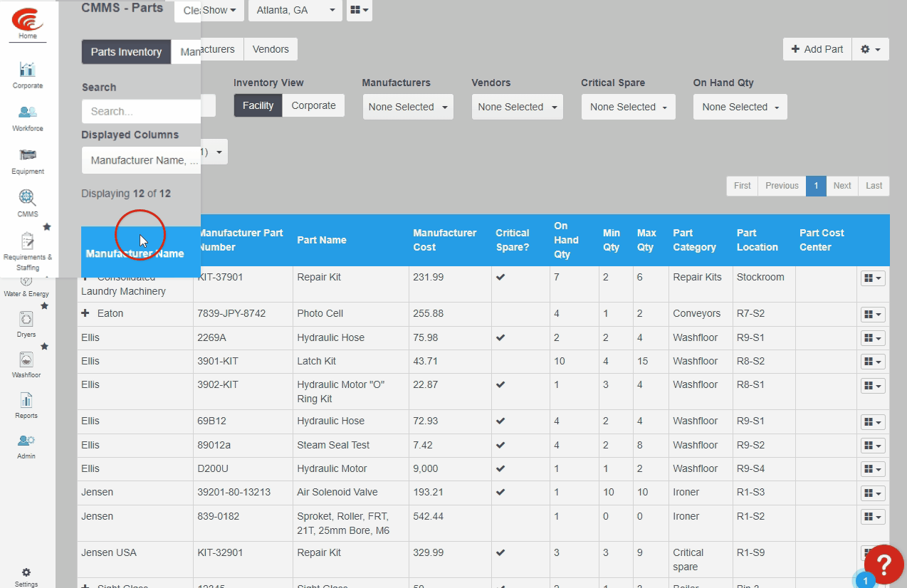Open row actions for Air Solenoid Valve
The width and height of the screenshot is (907, 588).
click(x=873, y=493)
